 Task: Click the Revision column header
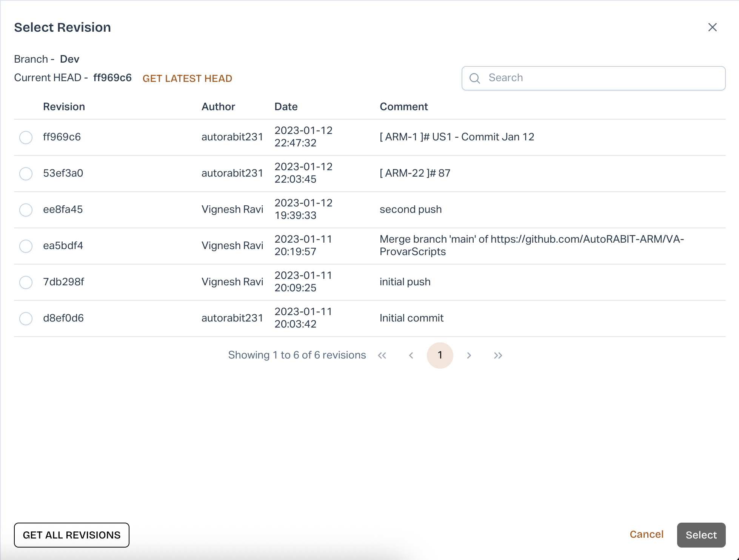coord(64,107)
